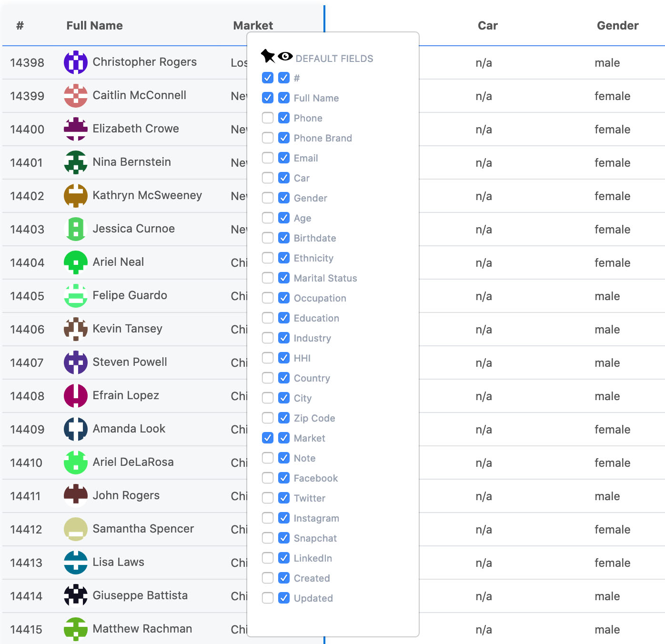
Task: Unpin the Market field checkbox
Action: click(x=268, y=438)
